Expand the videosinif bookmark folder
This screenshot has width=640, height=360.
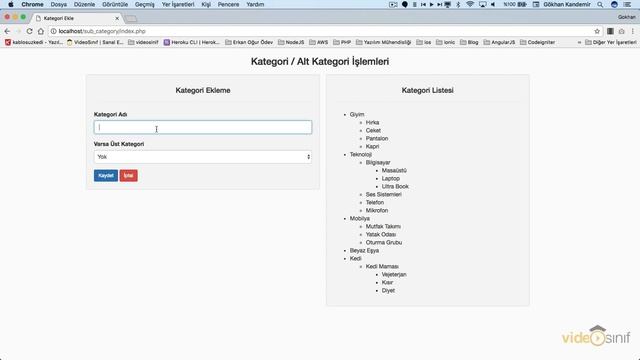coord(143,42)
